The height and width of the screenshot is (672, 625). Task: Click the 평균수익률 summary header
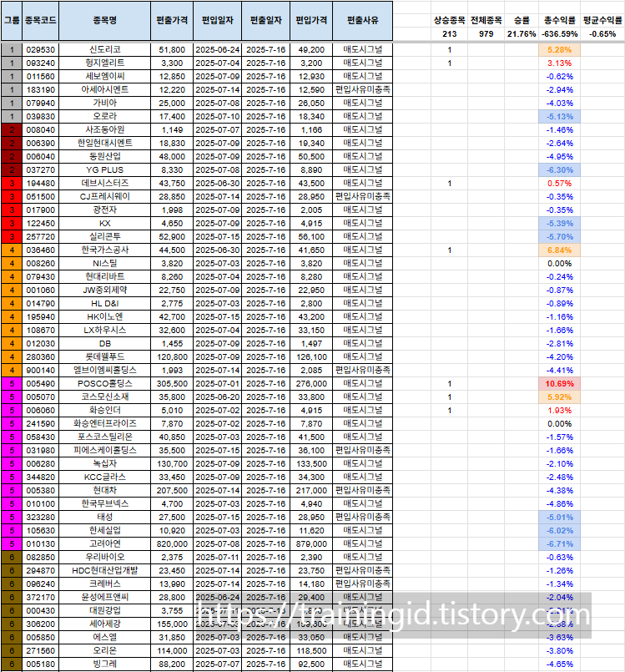(x=602, y=20)
